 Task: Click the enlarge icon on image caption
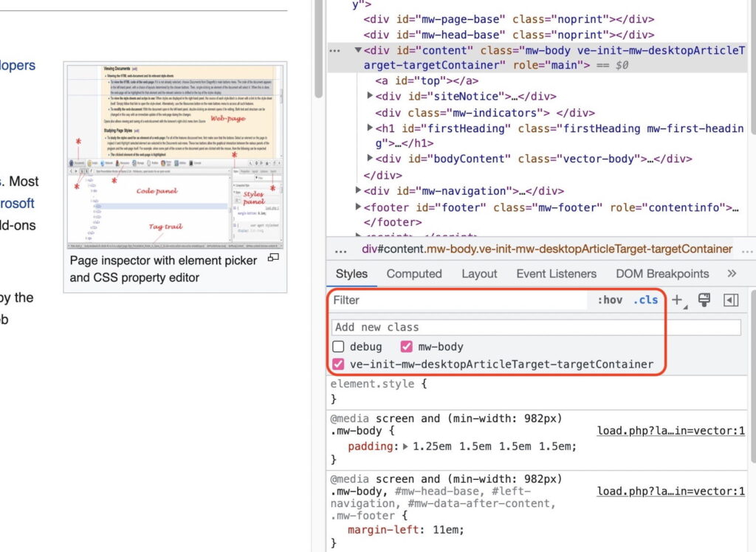(273, 258)
